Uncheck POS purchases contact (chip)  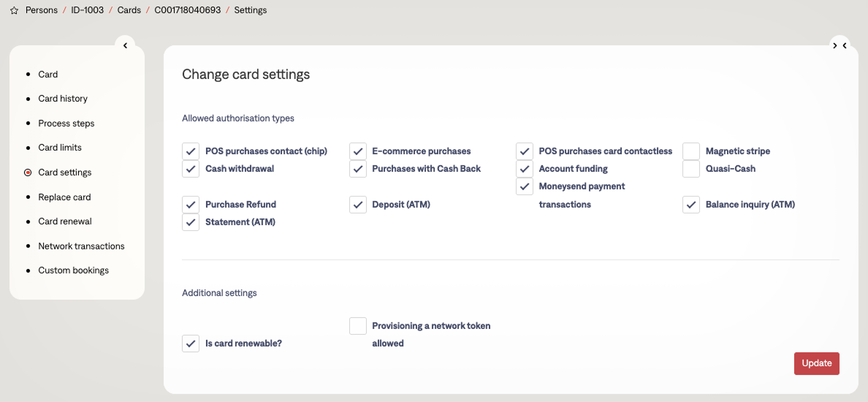coord(191,151)
